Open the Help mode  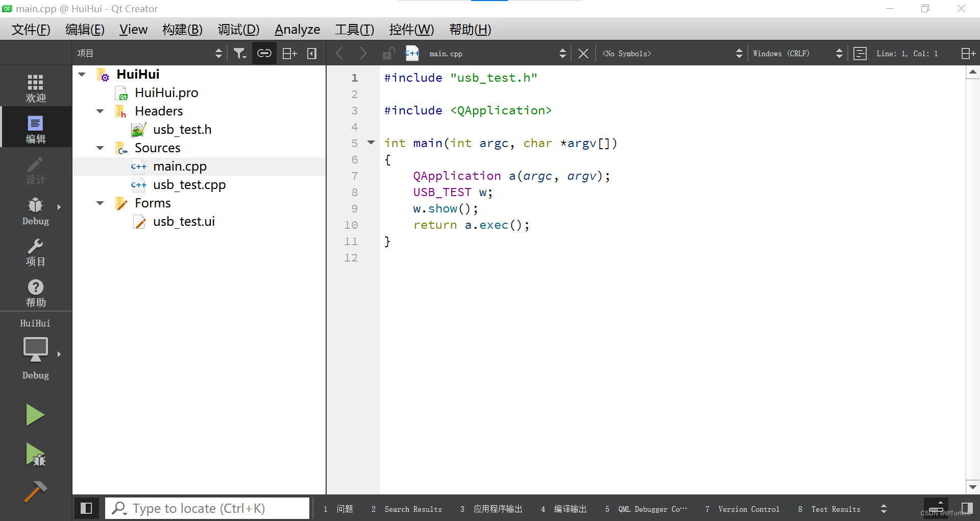(x=36, y=292)
